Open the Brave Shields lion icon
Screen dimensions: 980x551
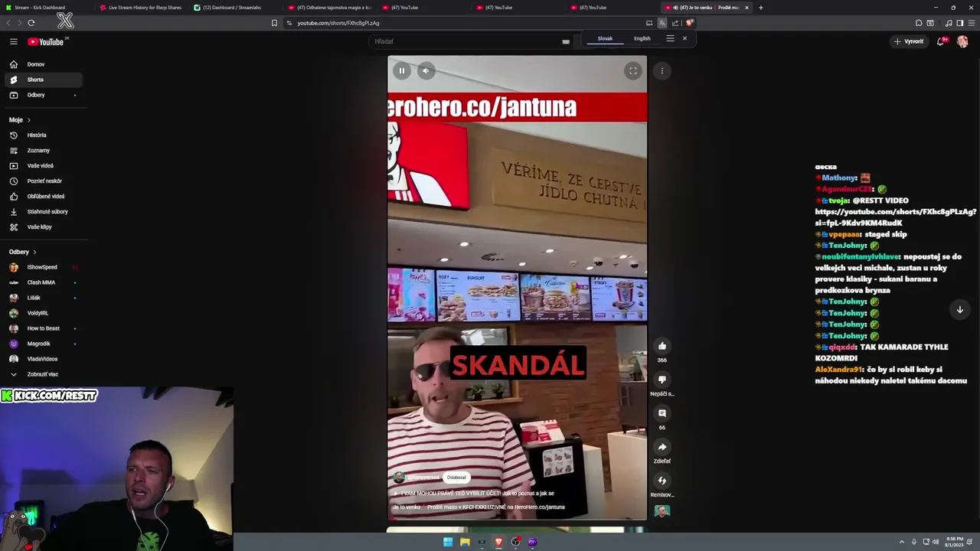689,23
